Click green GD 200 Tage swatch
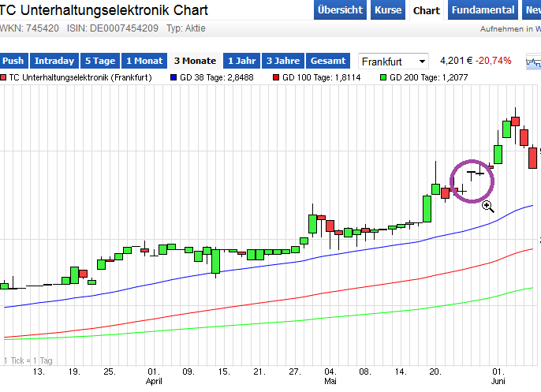This screenshot has height=392, width=541. click(x=383, y=77)
